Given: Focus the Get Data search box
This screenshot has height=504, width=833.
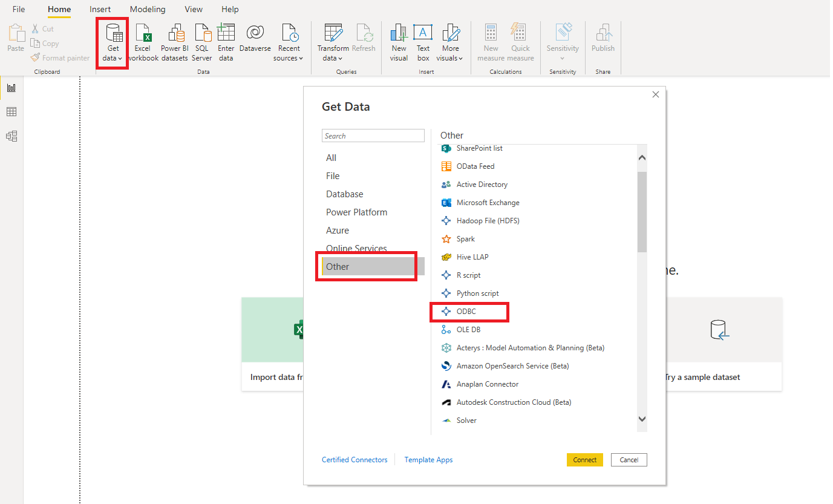Looking at the screenshot, I should (373, 136).
